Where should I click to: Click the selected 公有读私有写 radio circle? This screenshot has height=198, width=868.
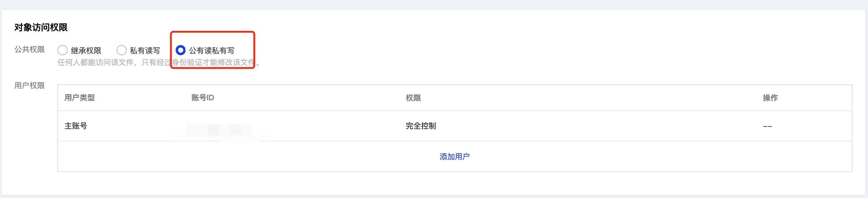coord(181,50)
